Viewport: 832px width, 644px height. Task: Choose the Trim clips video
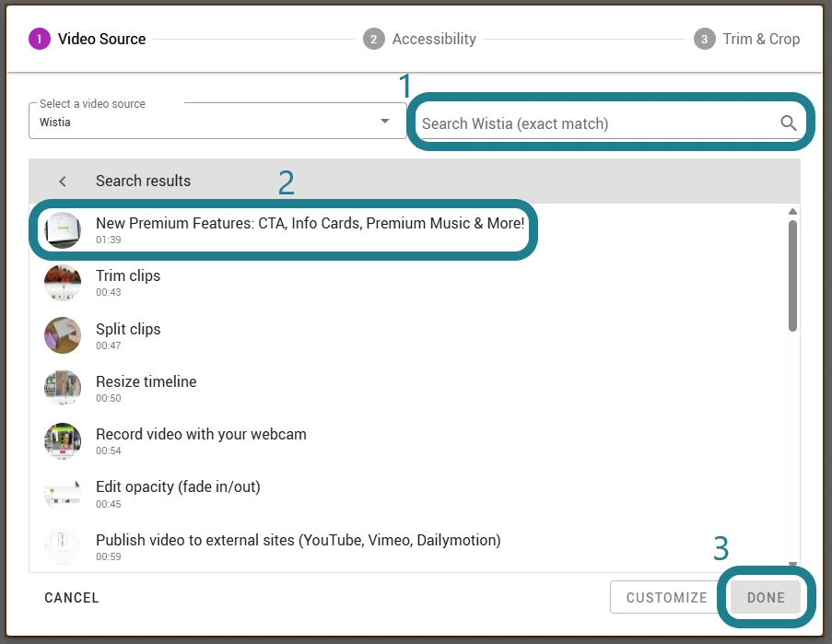[x=408, y=283]
